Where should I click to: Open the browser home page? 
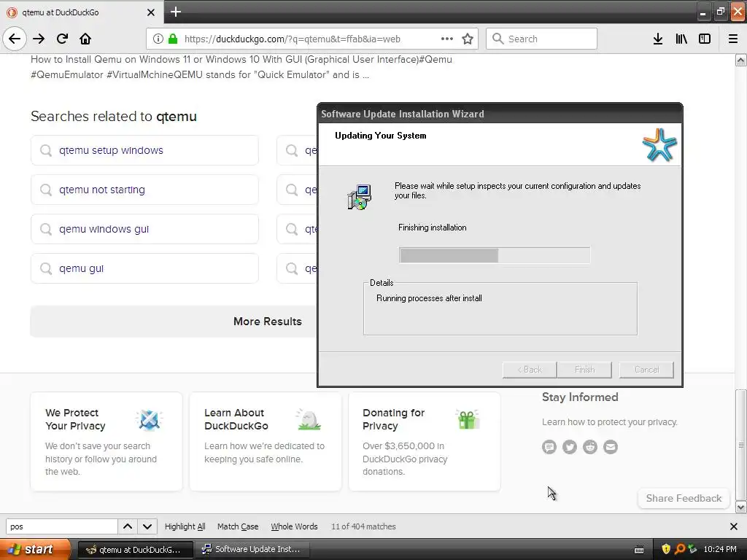(85, 39)
